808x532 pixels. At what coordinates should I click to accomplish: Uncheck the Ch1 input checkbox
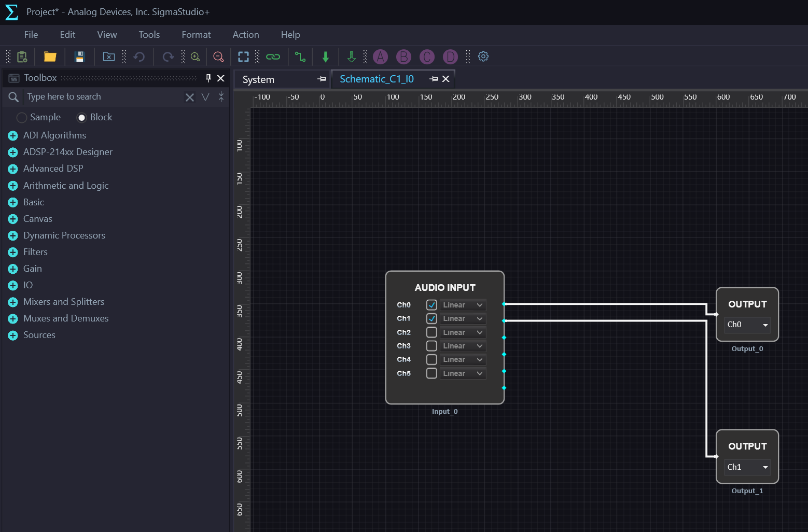431,318
